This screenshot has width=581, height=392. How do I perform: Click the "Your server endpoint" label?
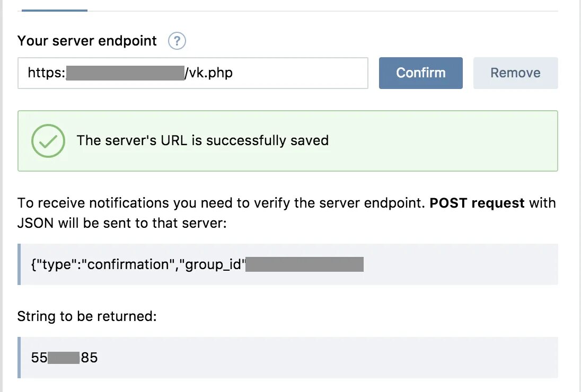pos(87,41)
